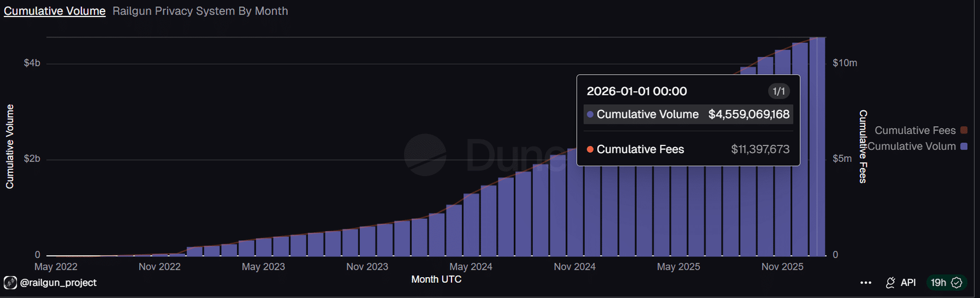Toggle Cumulative Fees series in legend
Screen dimensions: 980x298
tap(914, 131)
